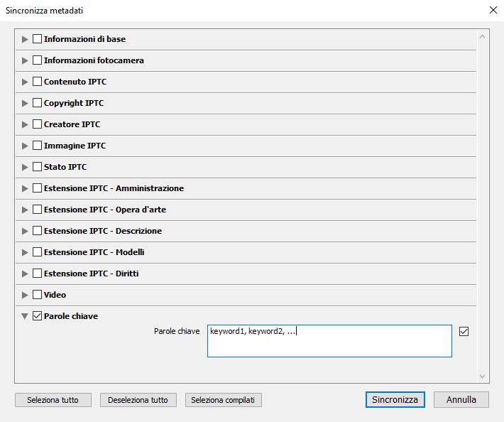
Task: Click the Seleziona compilati button
Action: [223, 400]
